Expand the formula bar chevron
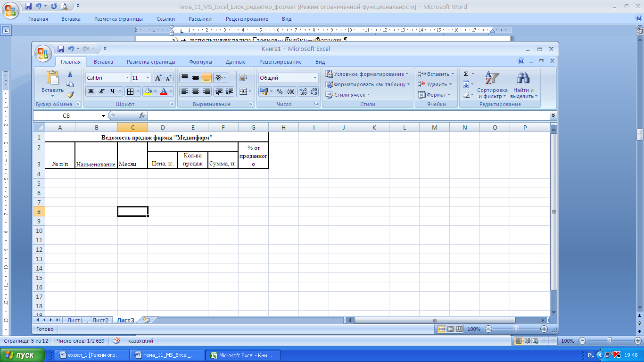 [553, 115]
